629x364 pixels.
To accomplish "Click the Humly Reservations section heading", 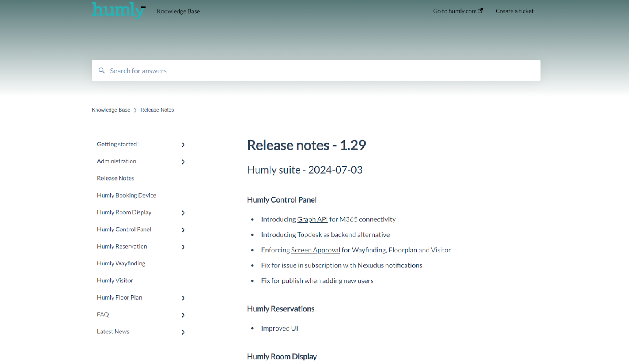I will (x=281, y=309).
